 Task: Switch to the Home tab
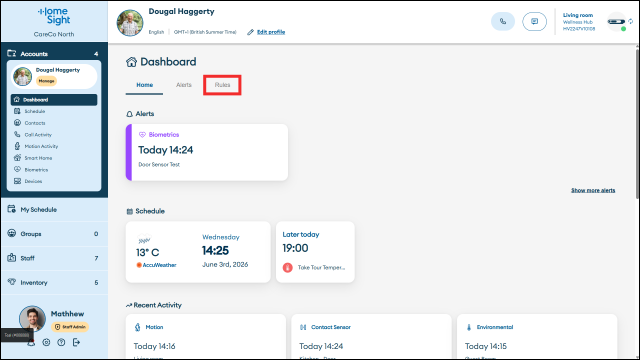pyautogui.click(x=144, y=85)
